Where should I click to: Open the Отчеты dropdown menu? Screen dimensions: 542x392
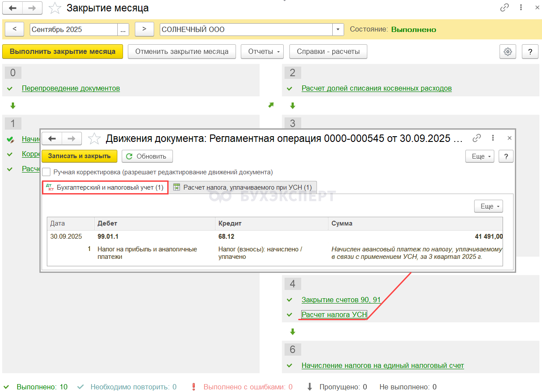pyautogui.click(x=262, y=52)
